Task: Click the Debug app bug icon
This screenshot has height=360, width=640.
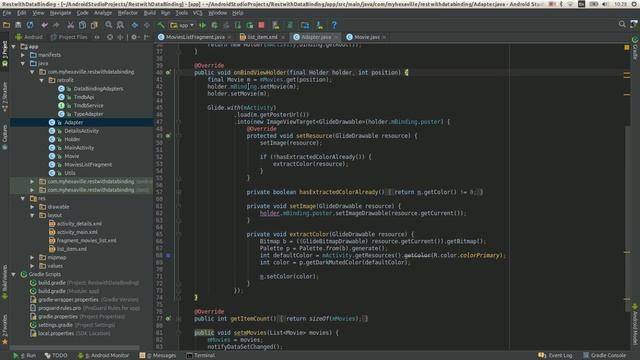Action: click(214, 25)
